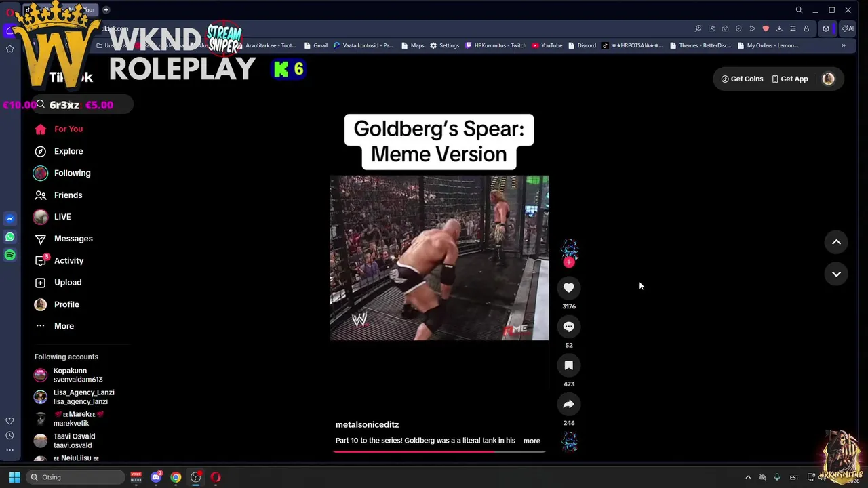The image size is (868, 488).
Task: Expand video caption with more
Action: [532, 441]
